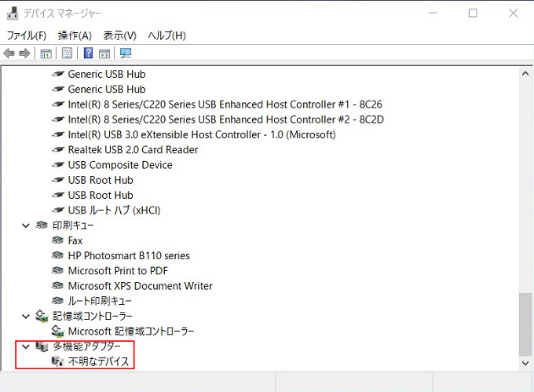
Task: Collapse the 印刷キュー category
Action: (26, 225)
